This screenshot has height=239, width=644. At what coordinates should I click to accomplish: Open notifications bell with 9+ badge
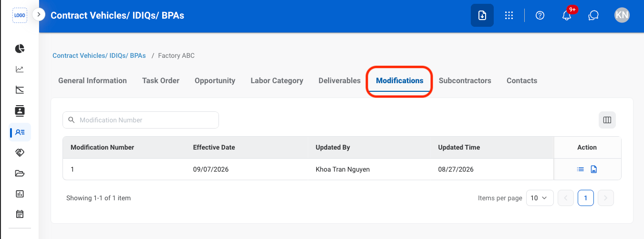tap(567, 15)
